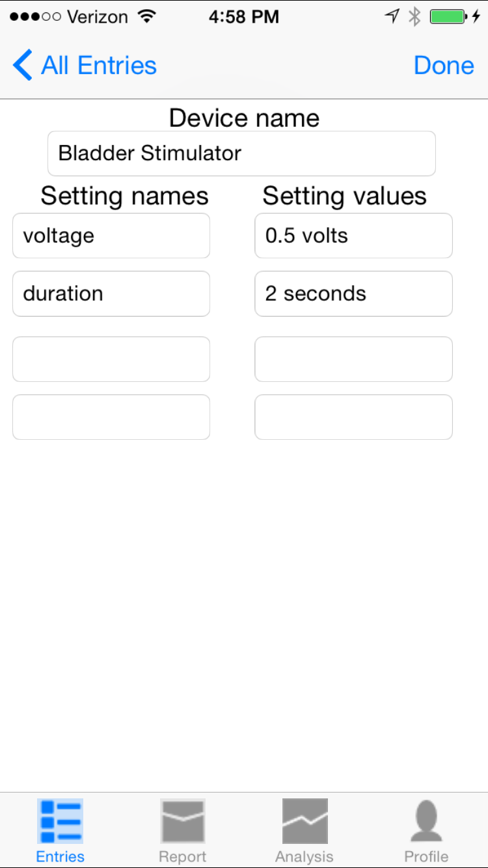488x868 pixels.
Task: Edit the Bladder Stimulator device name field
Action: 241,154
